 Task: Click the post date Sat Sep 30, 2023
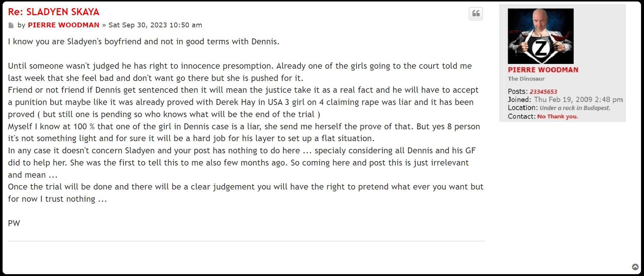[155, 25]
